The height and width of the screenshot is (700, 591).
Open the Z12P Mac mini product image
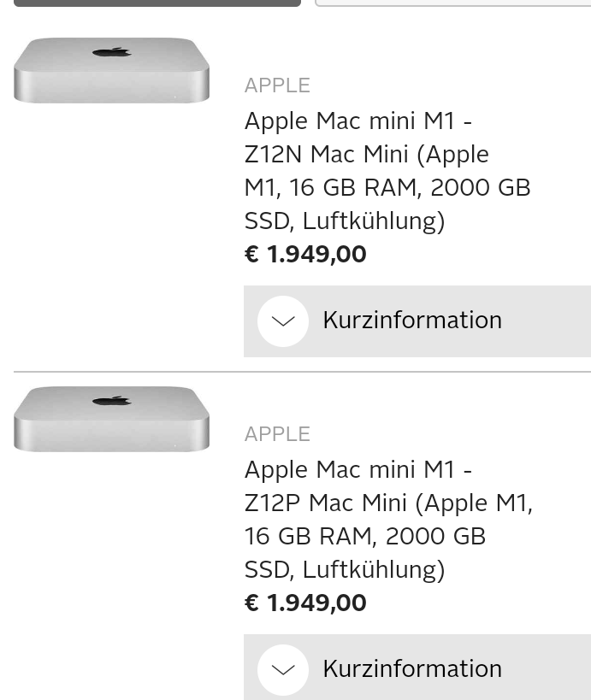(111, 419)
